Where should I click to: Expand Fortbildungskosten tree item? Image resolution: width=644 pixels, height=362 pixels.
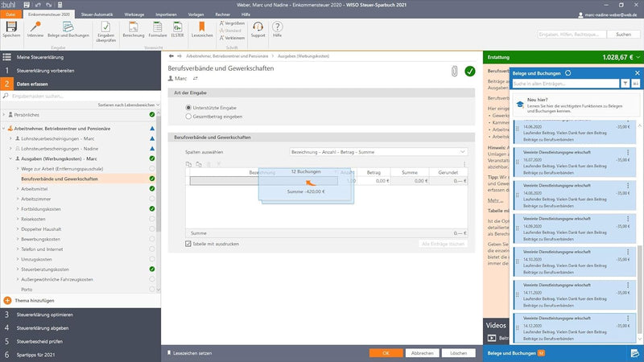(x=17, y=209)
